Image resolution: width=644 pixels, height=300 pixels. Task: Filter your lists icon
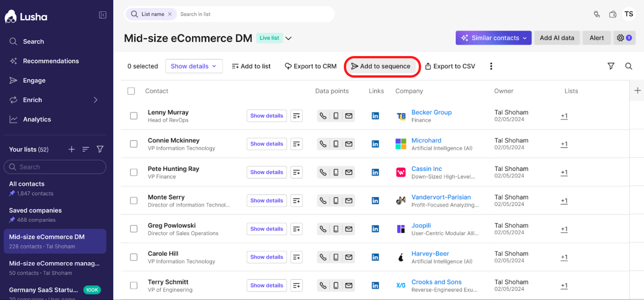click(x=100, y=149)
